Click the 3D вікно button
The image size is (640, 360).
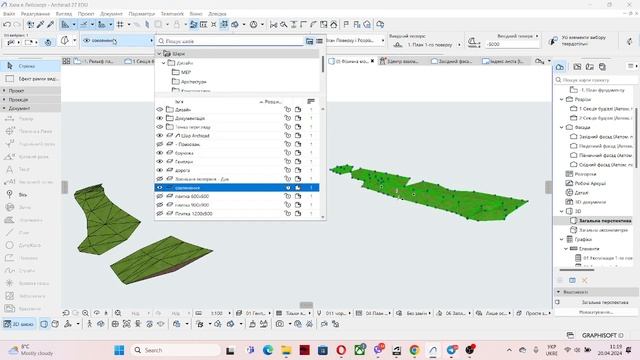pos(19,324)
